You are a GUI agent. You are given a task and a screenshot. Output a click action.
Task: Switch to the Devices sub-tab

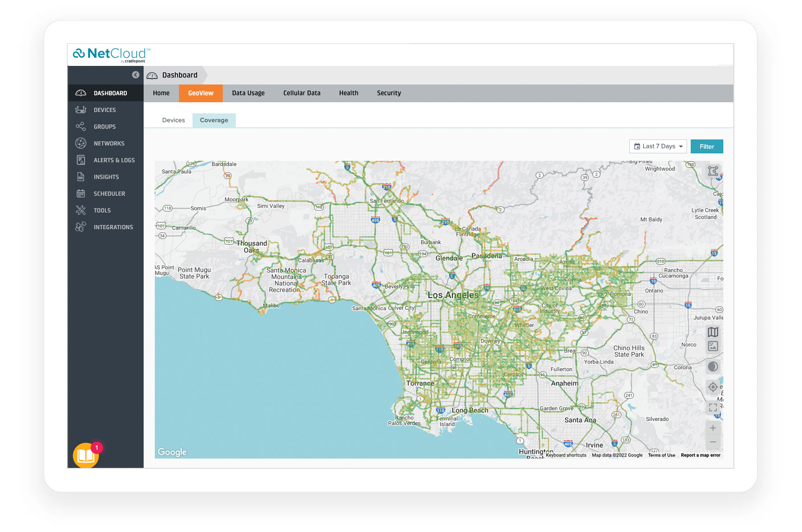tap(173, 120)
